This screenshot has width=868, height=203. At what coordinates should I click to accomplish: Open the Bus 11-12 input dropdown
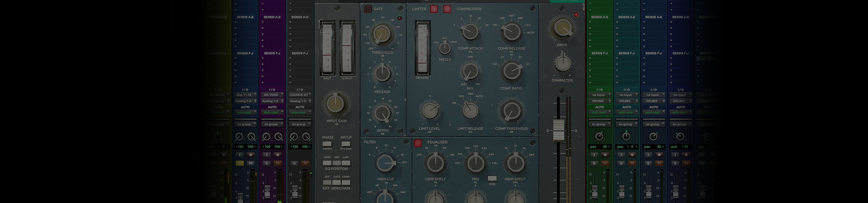coord(245,95)
